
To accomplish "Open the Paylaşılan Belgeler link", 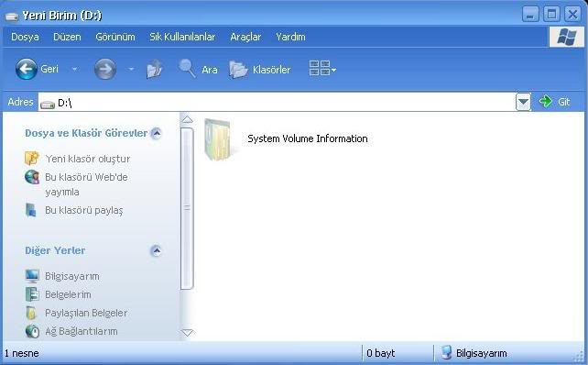I will point(86,313).
